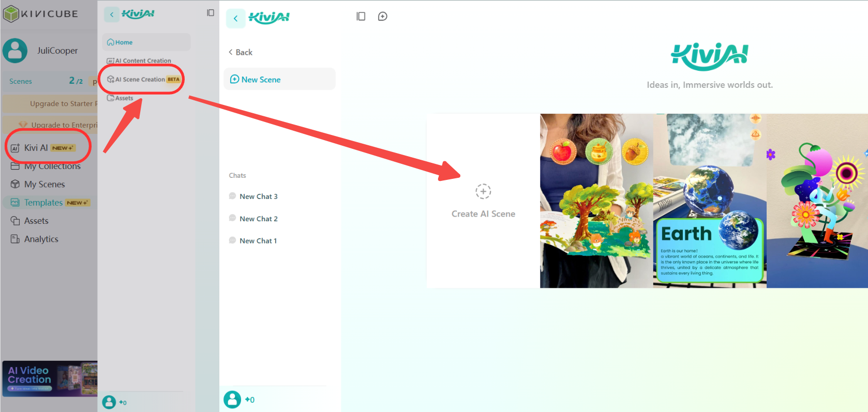Click the Kivicube logo in the top left

[40, 14]
